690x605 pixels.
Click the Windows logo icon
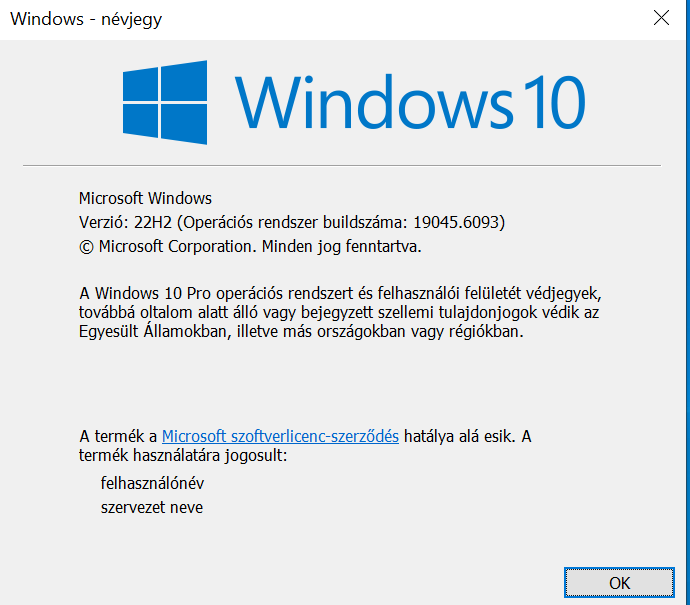tap(165, 102)
